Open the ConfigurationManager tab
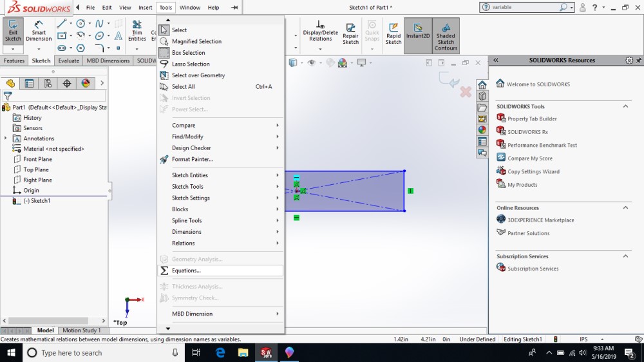Screen dimensions: 644x362 pos(48,83)
